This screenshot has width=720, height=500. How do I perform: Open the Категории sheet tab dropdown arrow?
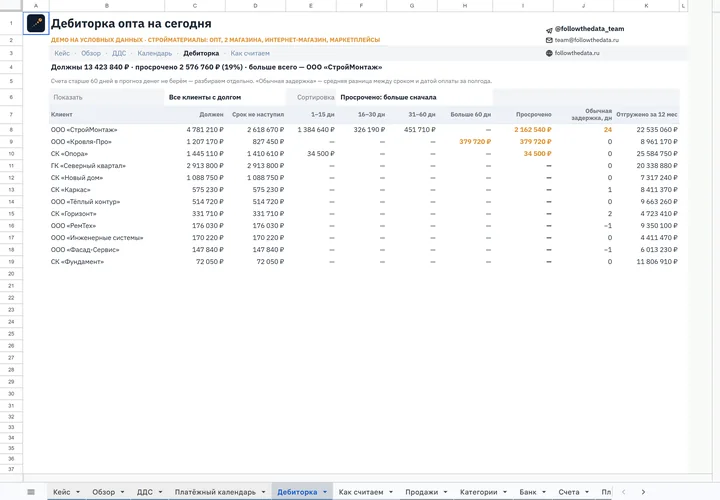[x=505, y=492]
